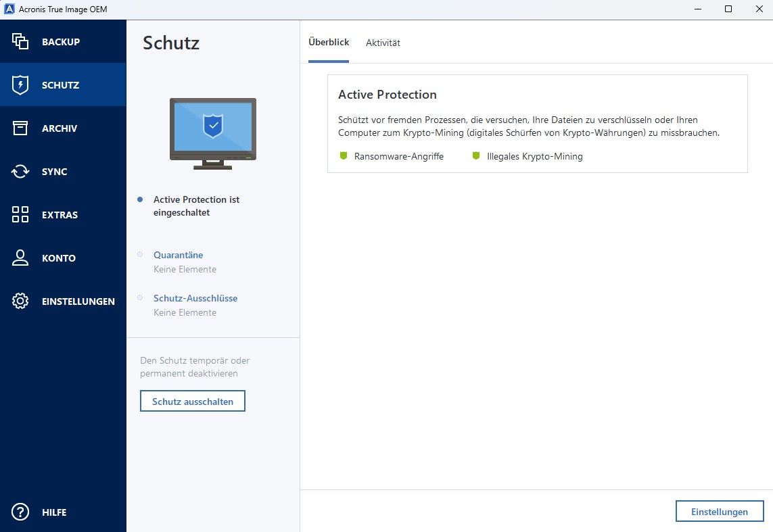Open the Schutz-Ausschlüsse link
The width and height of the screenshot is (773, 532).
(x=195, y=298)
